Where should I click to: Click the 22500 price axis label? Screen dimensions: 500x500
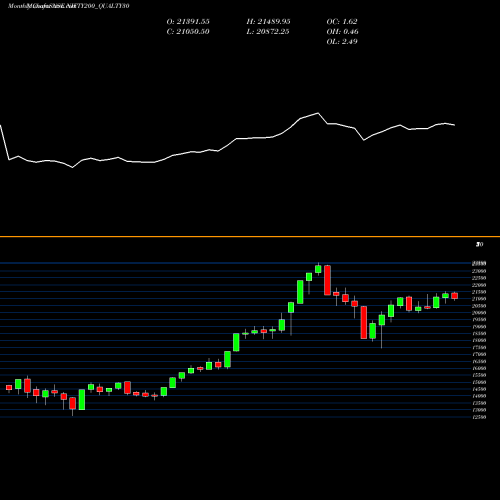[479, 278]
